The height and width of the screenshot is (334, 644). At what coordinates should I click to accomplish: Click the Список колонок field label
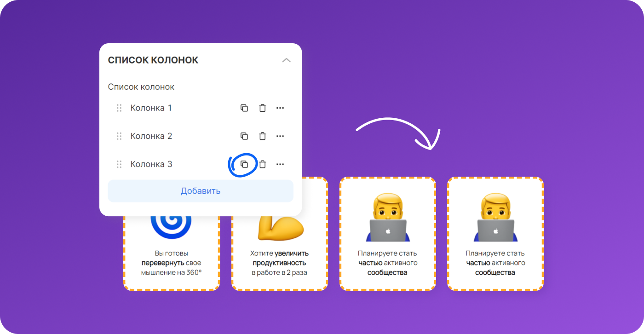141,87
